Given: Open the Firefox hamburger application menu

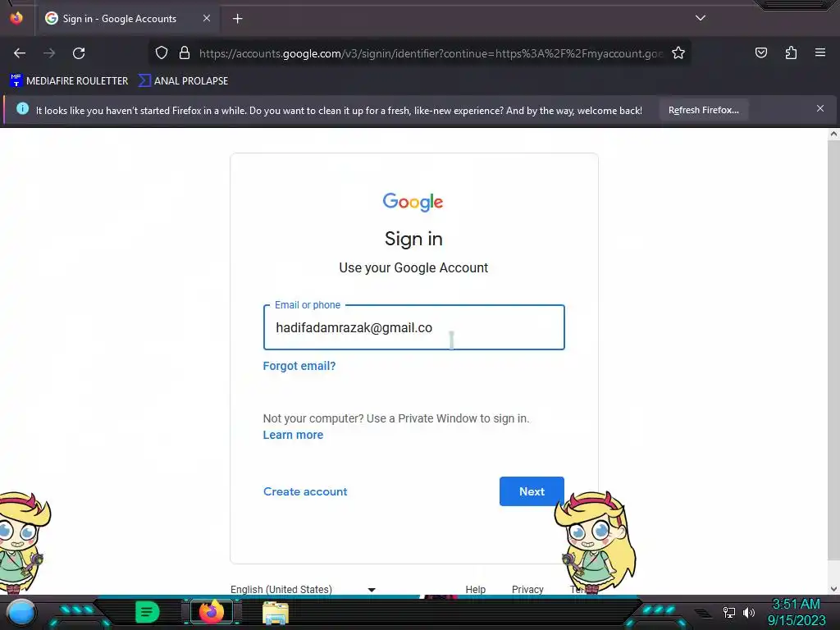Looking at the screenshot, I should [x=820, y=52].
